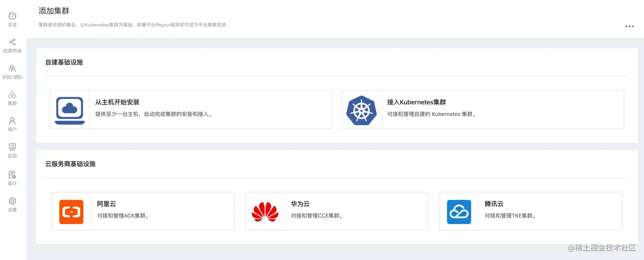Click 对接和管理ACK集群 description text
This screenshot has width=644, height=260.
(123, 216)
